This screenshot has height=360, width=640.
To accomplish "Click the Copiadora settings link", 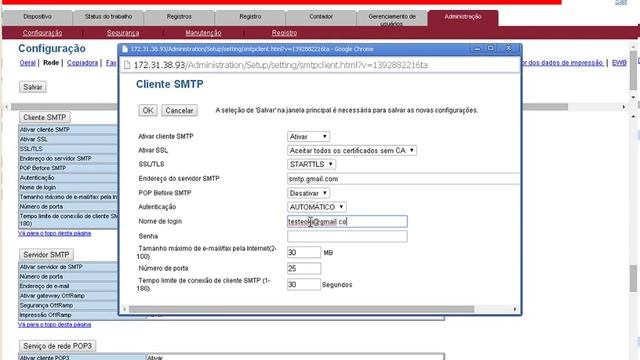I will point(82,63).
